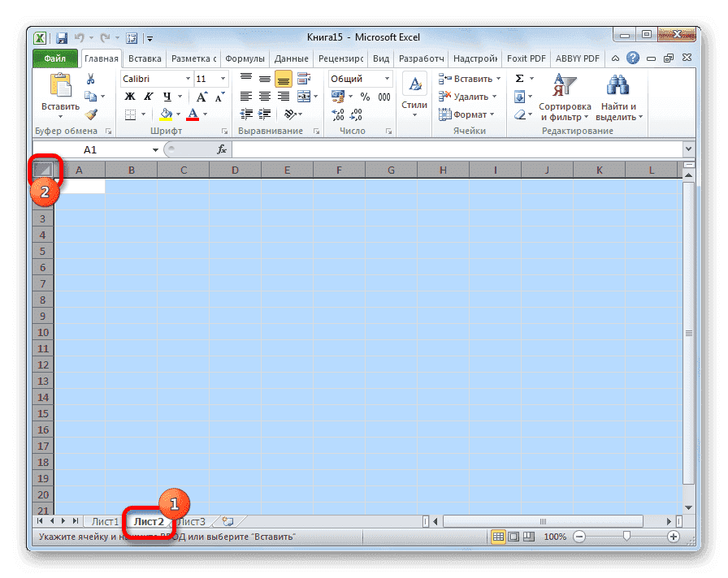728x578 pixels.
Task: Click the AutoSum sigma icon
Action: tap(518, 78)
